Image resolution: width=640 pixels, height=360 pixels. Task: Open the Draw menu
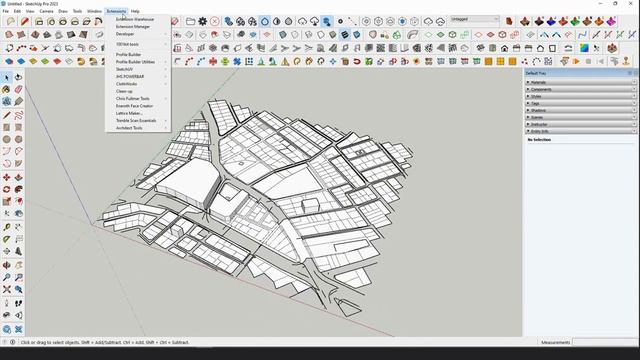tap(63, 11)
